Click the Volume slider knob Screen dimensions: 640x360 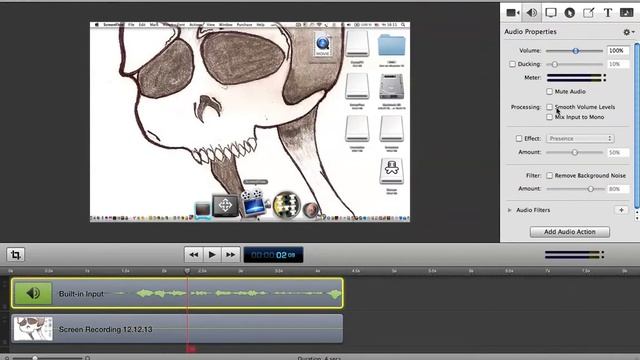576,51
